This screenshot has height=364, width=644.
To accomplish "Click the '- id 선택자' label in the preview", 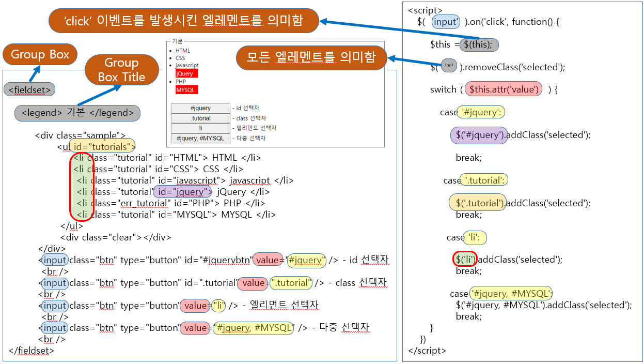I will pyautogui.click(x=247, y=108).
